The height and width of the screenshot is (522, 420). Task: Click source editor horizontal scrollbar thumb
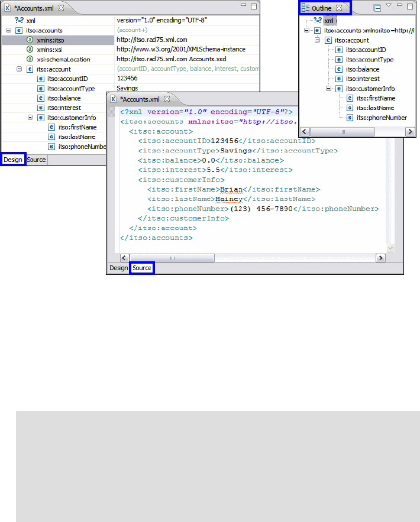(172, 258)
